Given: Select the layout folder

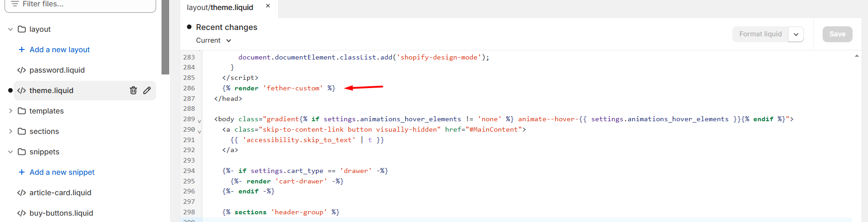Looking at the screenshot, I should 40,29.
